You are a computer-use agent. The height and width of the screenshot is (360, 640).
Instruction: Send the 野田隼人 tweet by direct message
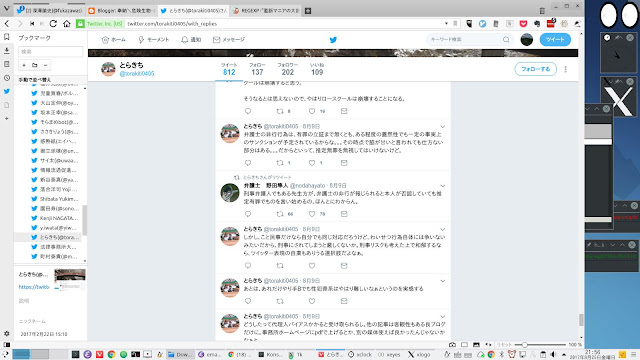click(344, 213)
